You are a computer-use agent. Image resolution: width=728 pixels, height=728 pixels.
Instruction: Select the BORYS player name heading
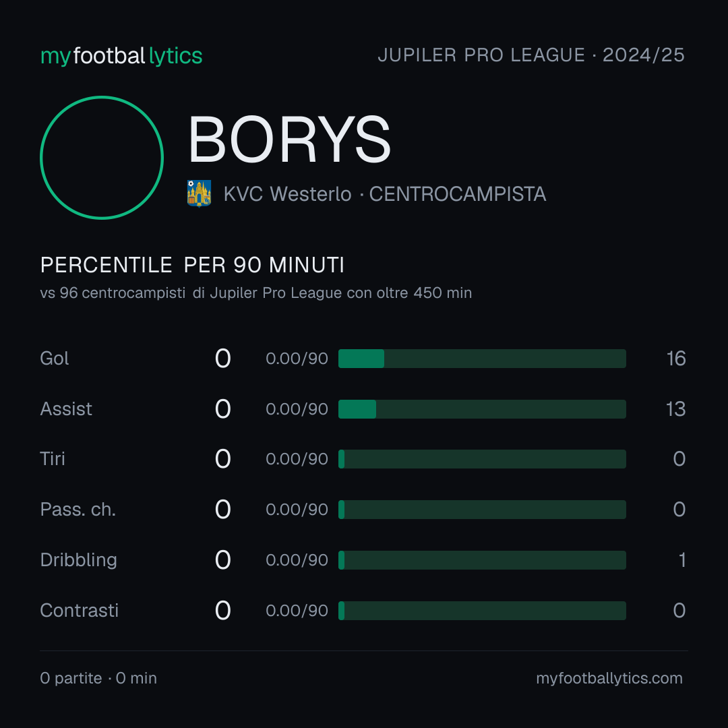(289, 140)
